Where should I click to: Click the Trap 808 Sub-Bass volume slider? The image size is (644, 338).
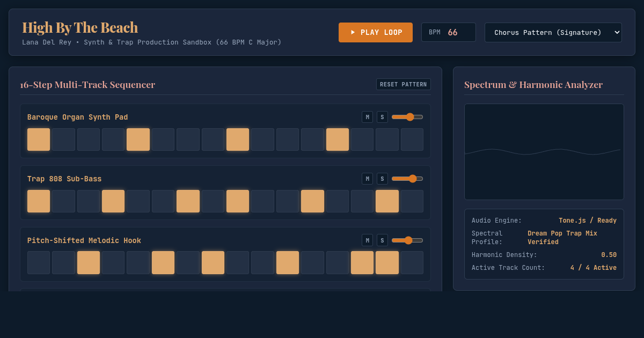pyautogui.click(x=407, y=179)
